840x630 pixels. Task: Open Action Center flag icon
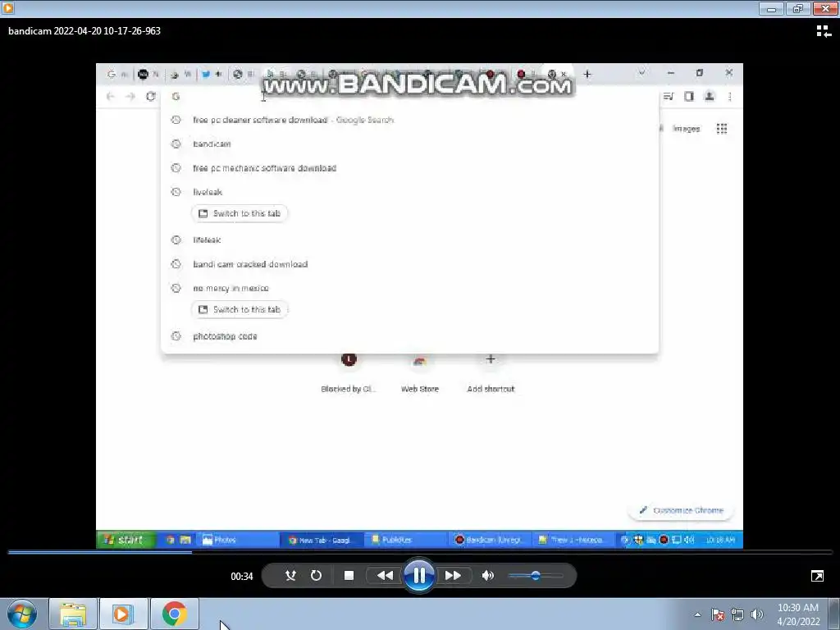pyautogui.click(x=718, y=614)
